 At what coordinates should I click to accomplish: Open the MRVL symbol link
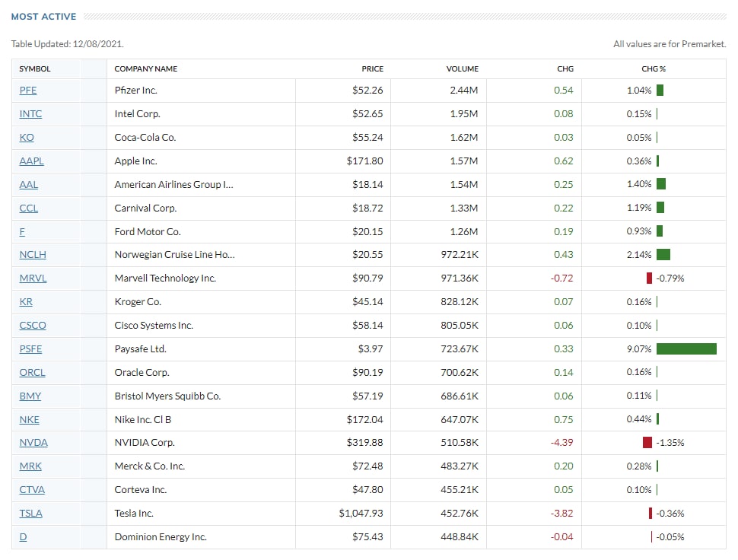click(33, 278)
